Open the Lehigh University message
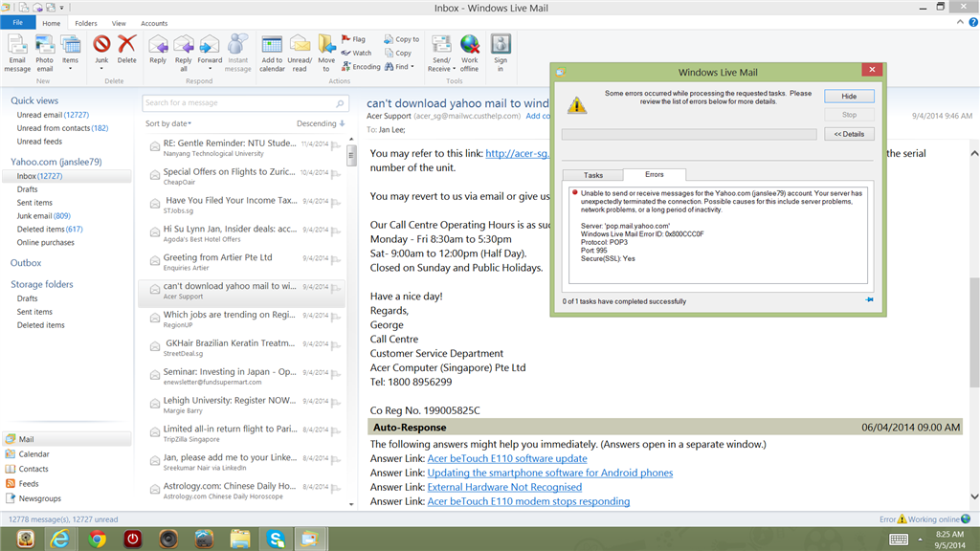The height and width of the screenshot is (551, 980). [x=242, y=405]
